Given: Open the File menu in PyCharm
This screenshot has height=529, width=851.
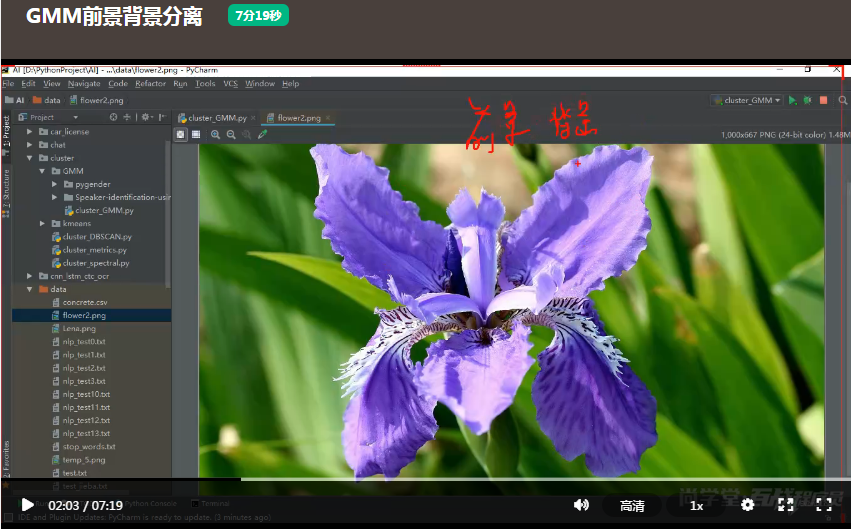Looking at the screenshot, I should click(x=8, y=84).
